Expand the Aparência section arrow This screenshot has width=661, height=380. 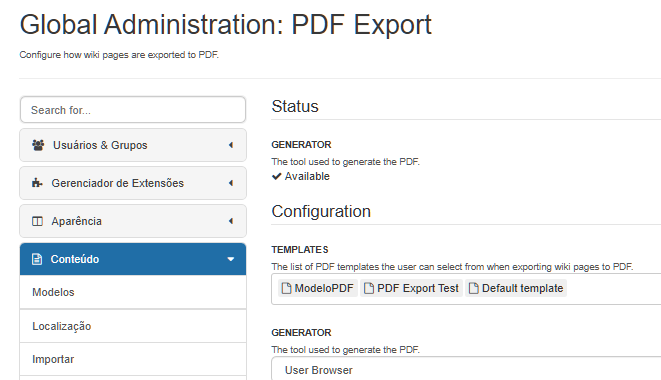pyautogui.click(x=231, y=221)
